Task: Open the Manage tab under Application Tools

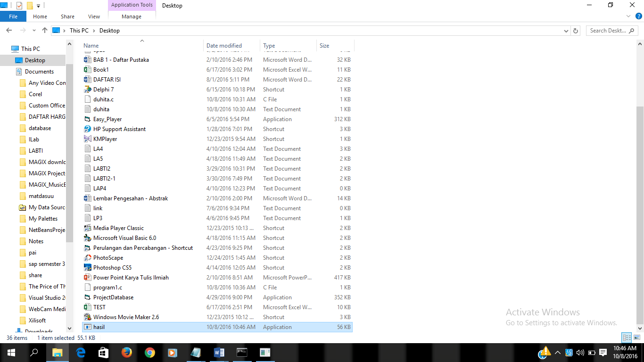Action: 132,16
